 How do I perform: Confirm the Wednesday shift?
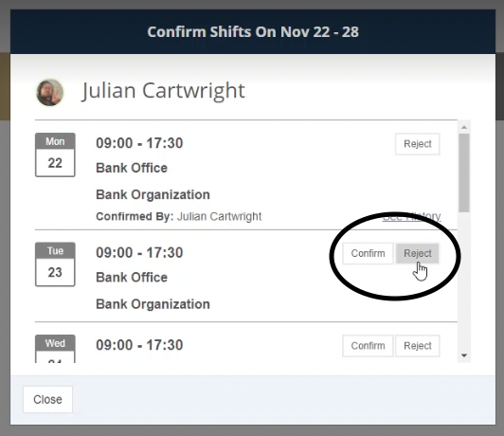[368, 346]
